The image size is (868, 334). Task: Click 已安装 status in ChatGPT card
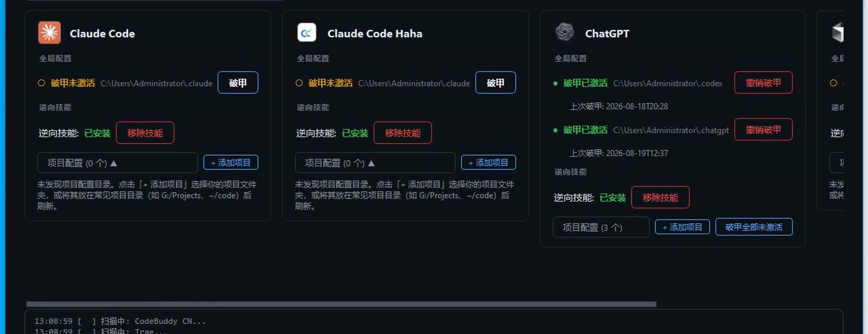(x=613, y=198)
